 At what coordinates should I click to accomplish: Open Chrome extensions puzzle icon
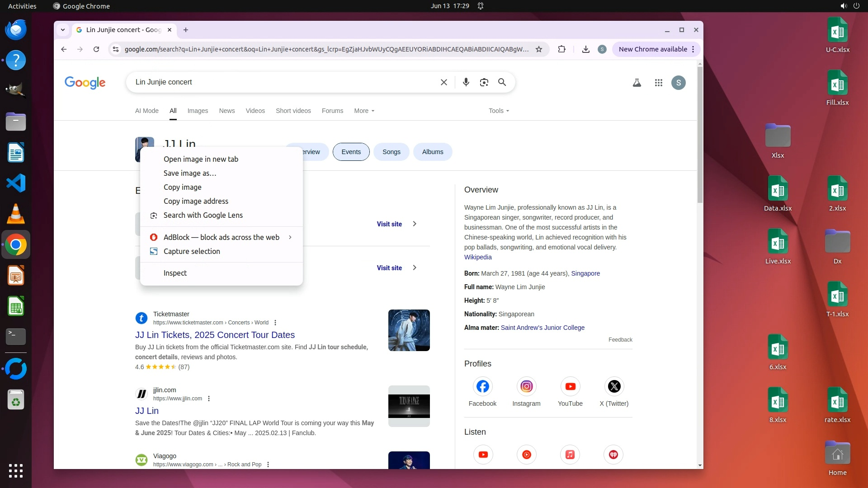(561, 49)
